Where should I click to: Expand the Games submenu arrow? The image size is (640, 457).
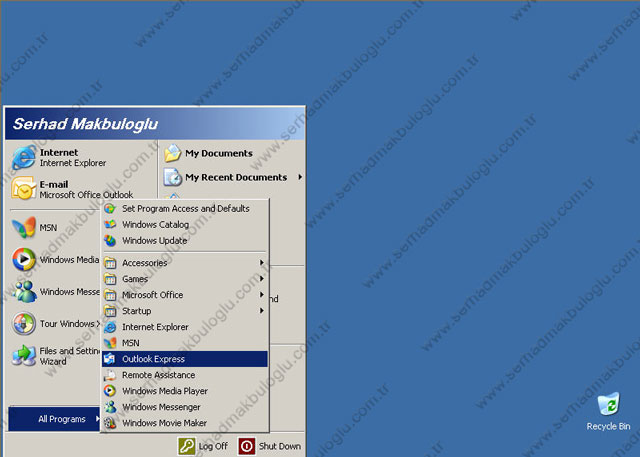(262, 279)
